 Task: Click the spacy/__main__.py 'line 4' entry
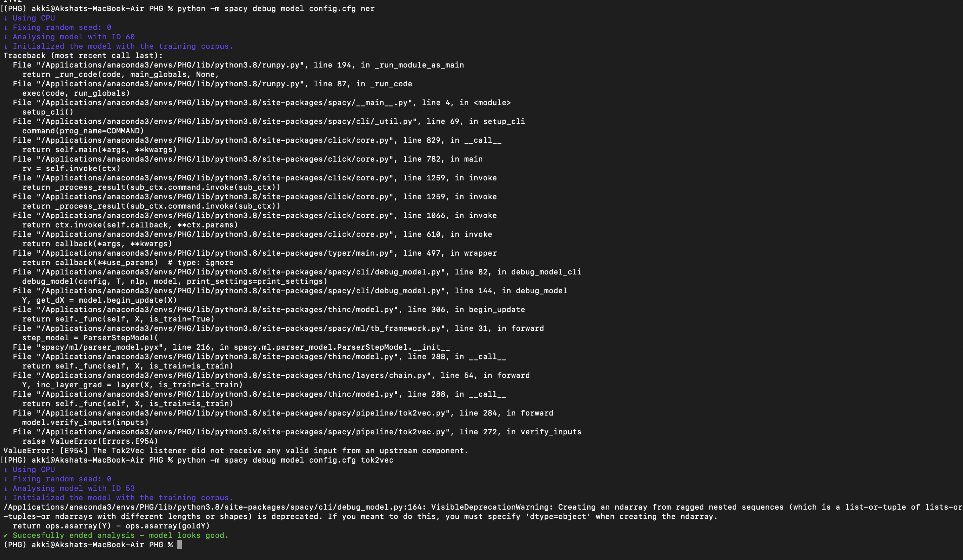(x=262, y=102)
